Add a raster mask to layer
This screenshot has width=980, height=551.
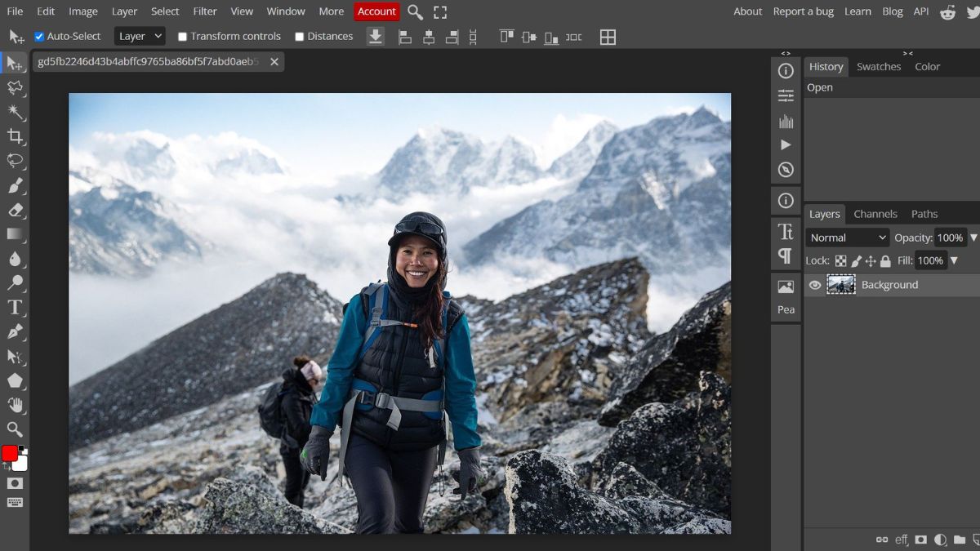[921, 540]
